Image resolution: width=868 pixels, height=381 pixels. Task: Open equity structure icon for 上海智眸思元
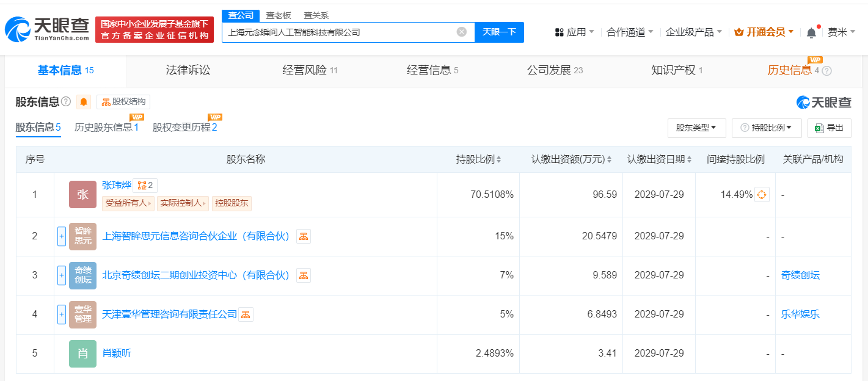point(303,236)
